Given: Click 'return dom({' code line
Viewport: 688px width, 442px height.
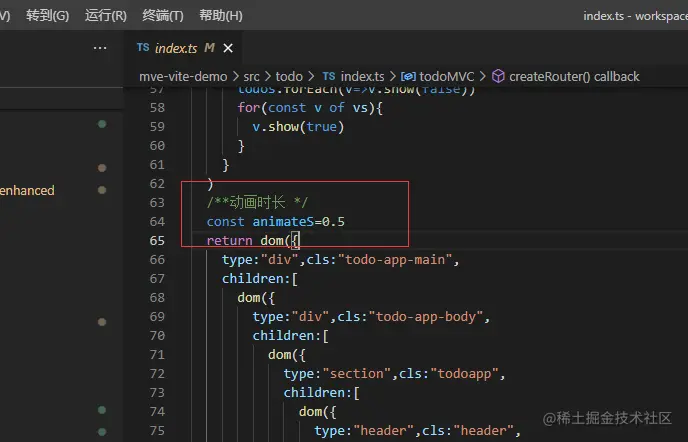Looking at the screenshot, I should 253,241.
